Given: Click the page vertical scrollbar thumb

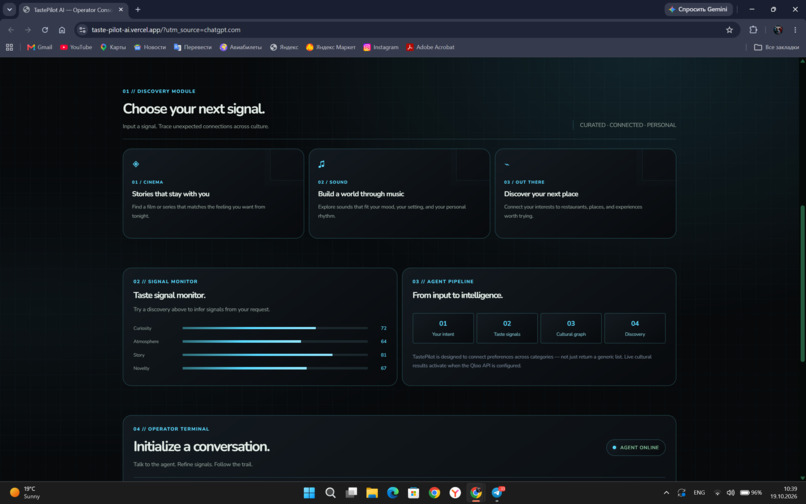Looking at the screenshot, I should pyautogui.click(x=802, y=283).
